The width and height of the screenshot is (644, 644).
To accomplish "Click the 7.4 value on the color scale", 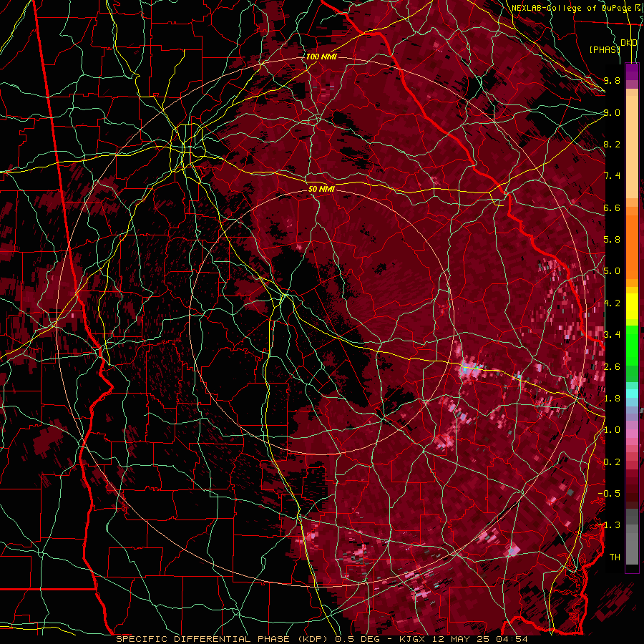I will [x=612, y=176].
